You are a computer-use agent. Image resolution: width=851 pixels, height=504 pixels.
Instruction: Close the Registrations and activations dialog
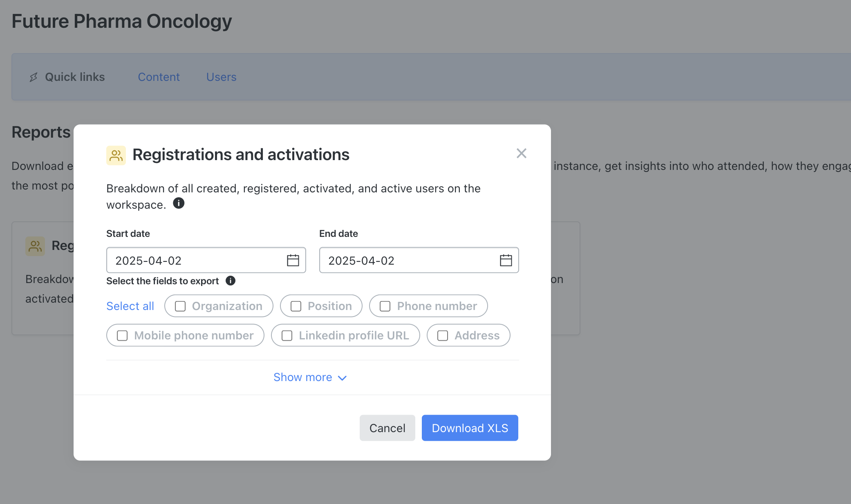tap(521, 153)
